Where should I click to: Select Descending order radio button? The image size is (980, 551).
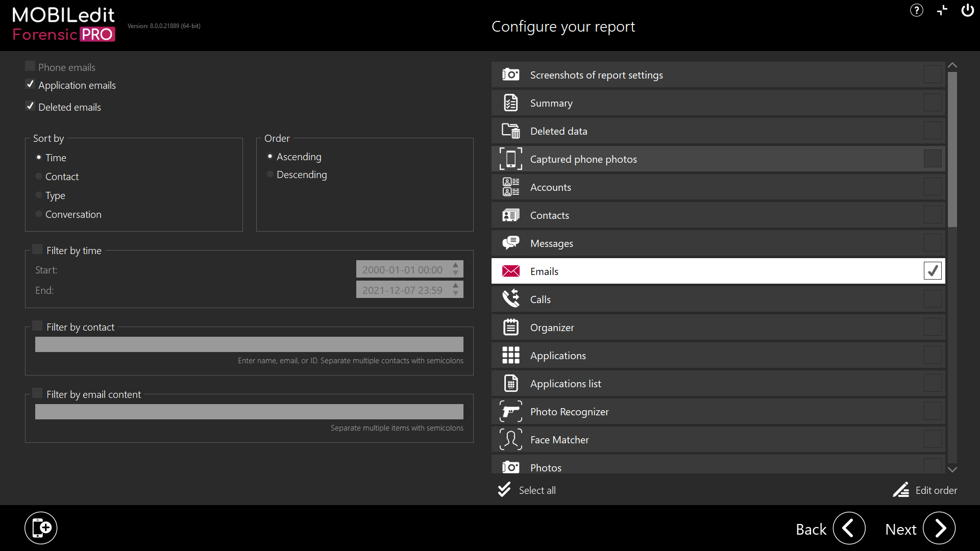click(x=270, y=174)
